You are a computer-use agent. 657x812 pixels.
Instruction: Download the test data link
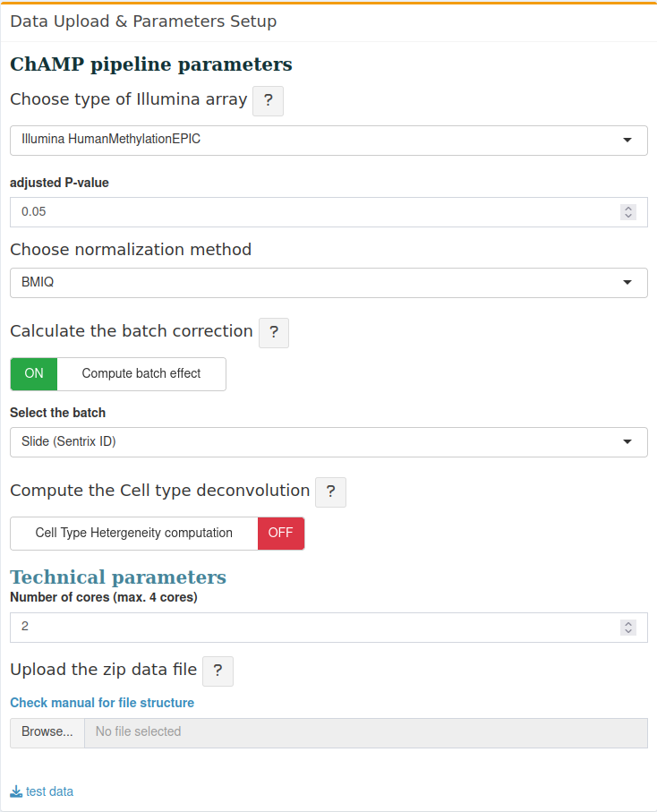(x=49, y=791)
